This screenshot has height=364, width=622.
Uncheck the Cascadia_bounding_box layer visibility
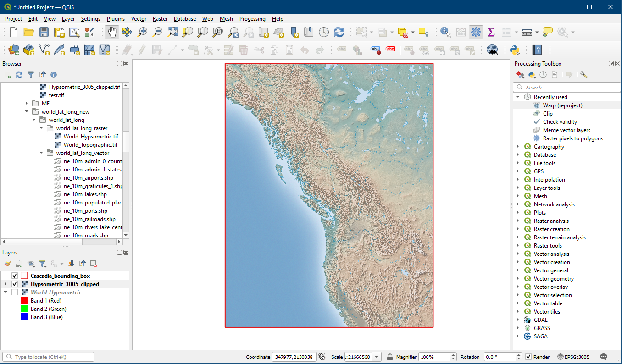(x=15, y=276)
